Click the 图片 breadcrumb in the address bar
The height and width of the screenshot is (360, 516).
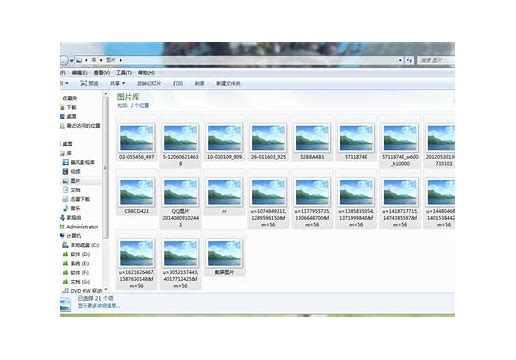coord(111,60)
